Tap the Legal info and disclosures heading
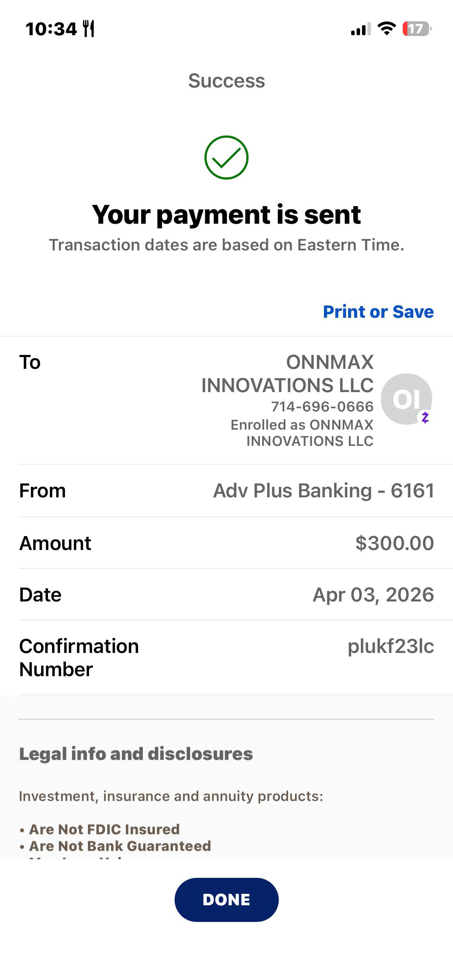The width and height of the screenshot is (453, 980). [136, 754]
